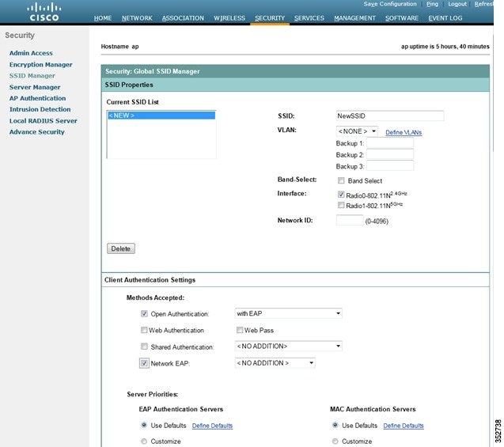Enable the Band Select checkbox
This screenshot has width=504, height=447.
pyautogui.click(x=341, y=180)
